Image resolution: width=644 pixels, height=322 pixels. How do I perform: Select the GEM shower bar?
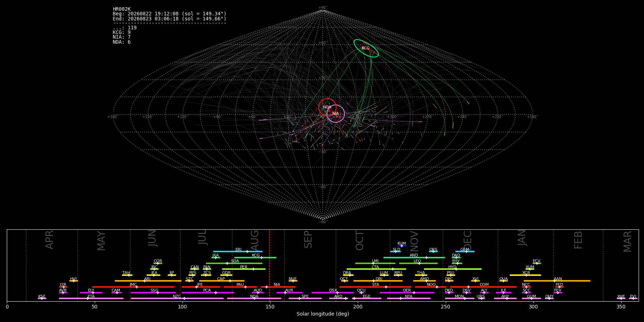tap(465, 252)
